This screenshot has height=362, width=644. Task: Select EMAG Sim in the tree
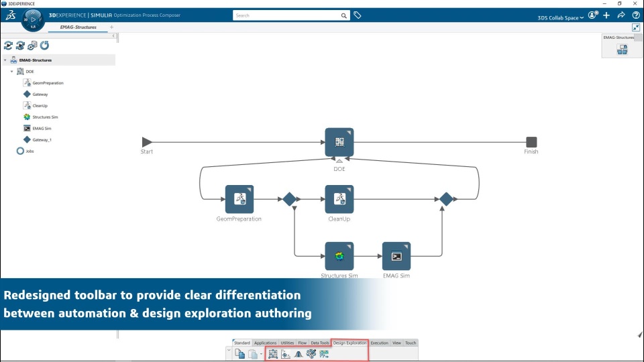coord(42,129)
